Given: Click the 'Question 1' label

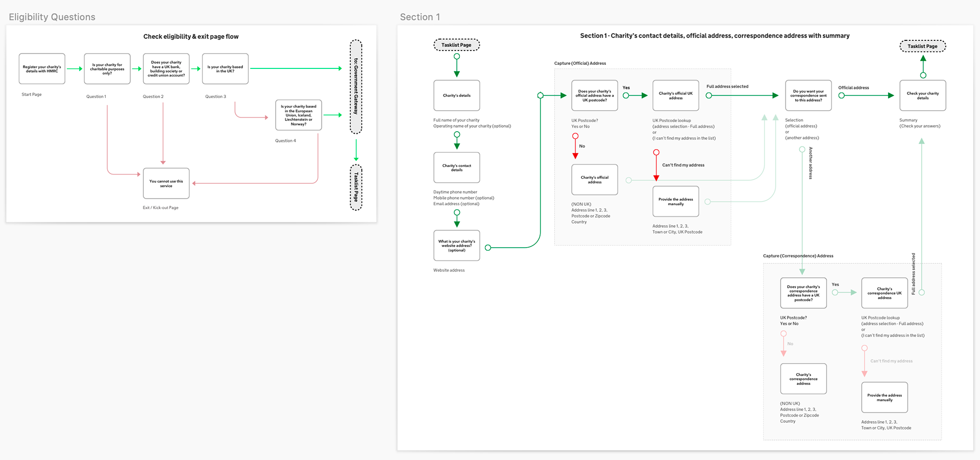Looking at the screenshot, I should pos(96,96).
